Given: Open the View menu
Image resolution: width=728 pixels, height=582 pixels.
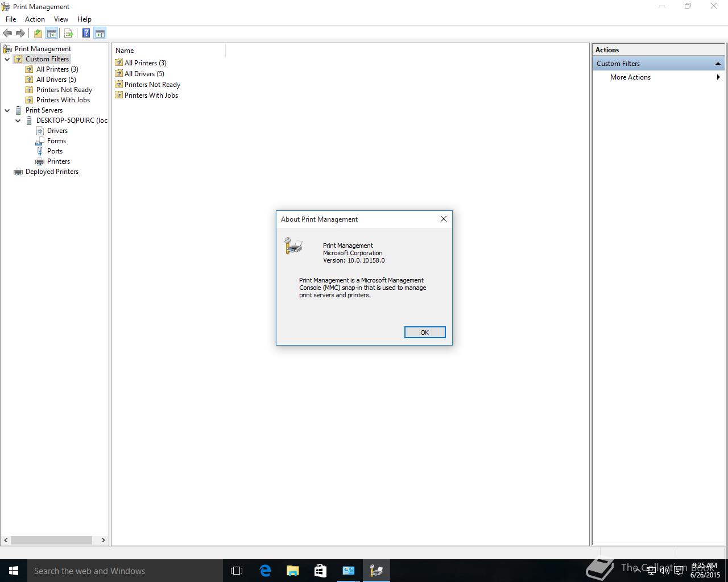Looking at the screenshot, I should click(61, 19).
